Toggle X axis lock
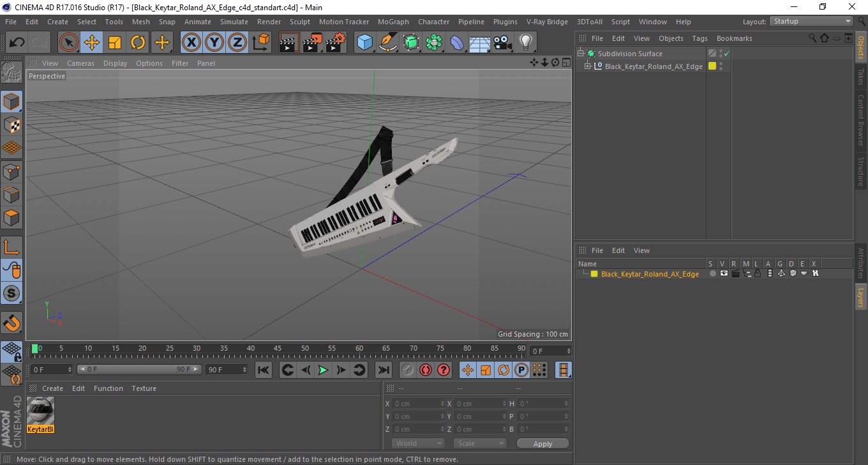This screenshot has height=465, width=868. click(x=191, y=43)
